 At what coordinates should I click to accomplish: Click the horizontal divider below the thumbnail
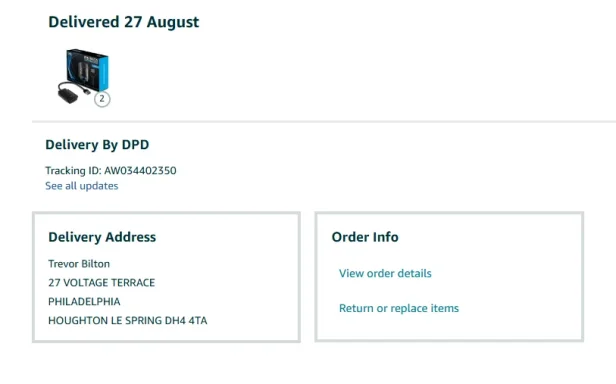tap(324, 122)
